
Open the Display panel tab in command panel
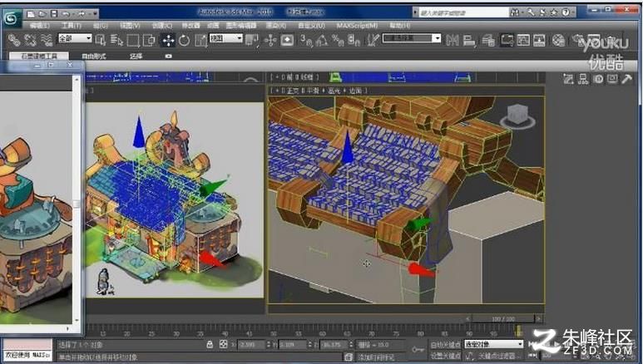point(612,79)
